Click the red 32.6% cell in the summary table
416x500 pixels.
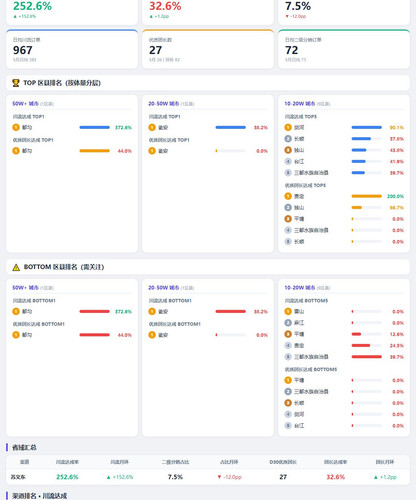(336, 477)
